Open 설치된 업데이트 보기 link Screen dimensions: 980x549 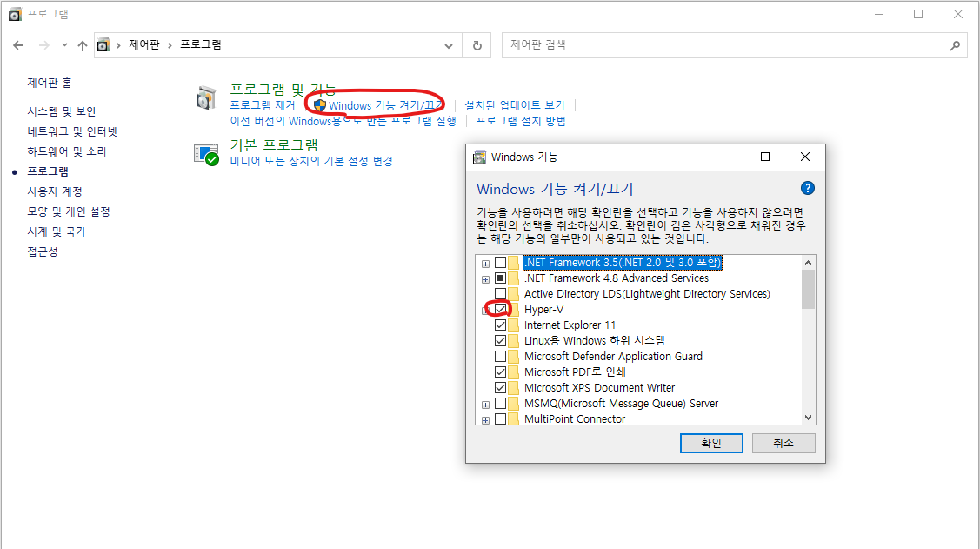click(x=515, y=105)
